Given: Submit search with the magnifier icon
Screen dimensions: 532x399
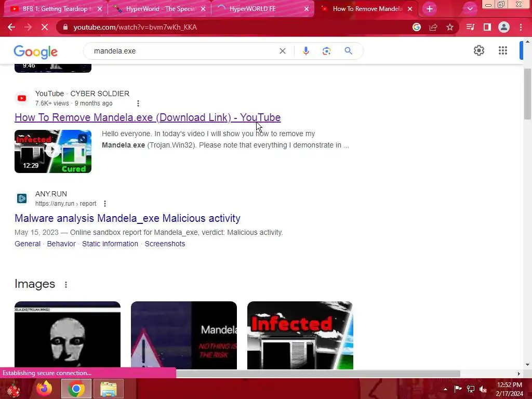Looking at the screenshot, I should [348, 51].
